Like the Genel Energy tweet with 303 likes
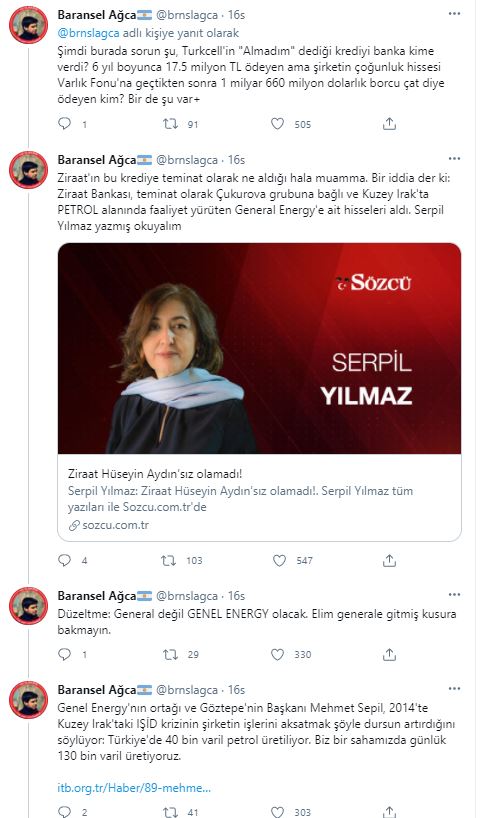Viewport: 480px width, 818px height. pyautogui.click(x=278, y=812)
